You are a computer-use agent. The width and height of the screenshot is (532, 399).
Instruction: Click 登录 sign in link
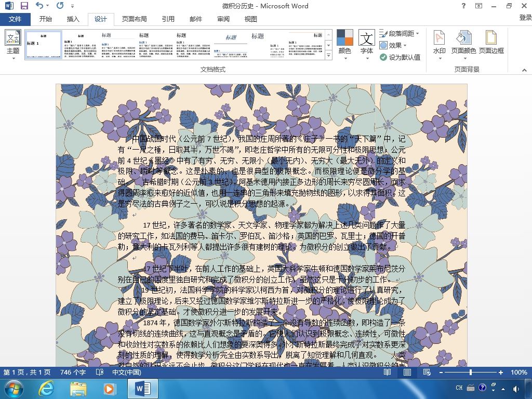[525, 18]
